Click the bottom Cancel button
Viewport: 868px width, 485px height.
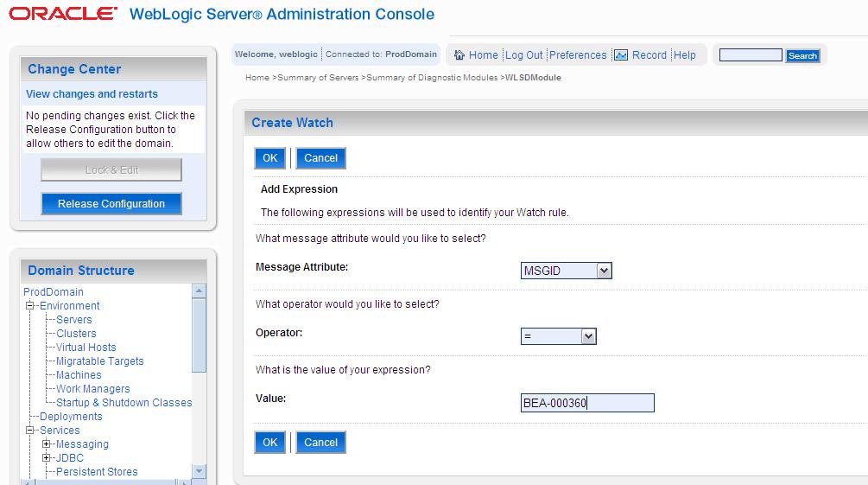pos(320,443)
